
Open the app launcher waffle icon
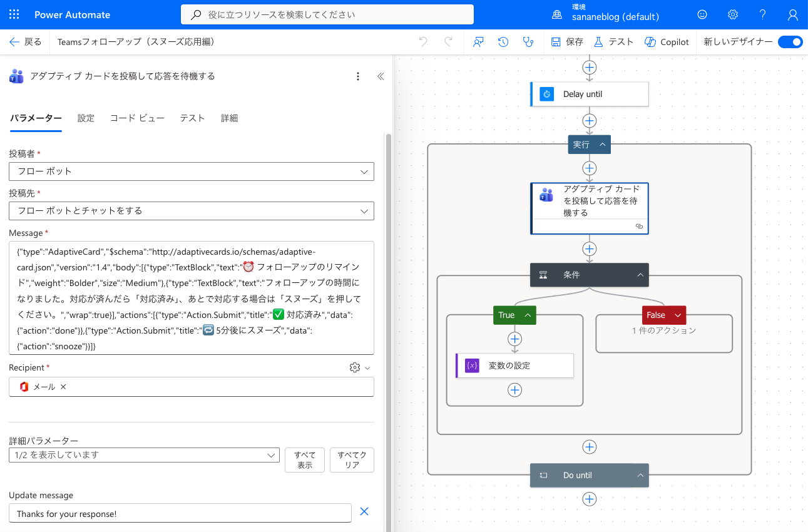[14, 14]
